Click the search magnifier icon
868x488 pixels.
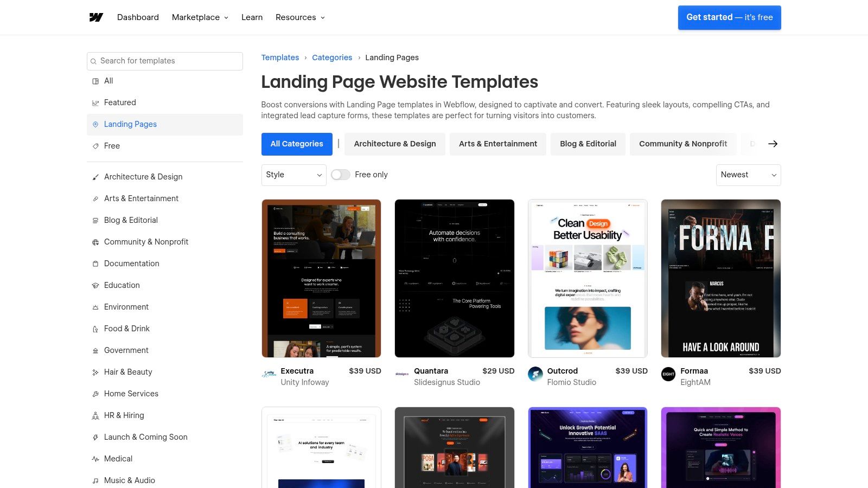pyautogui.click(x=93, y=61)
